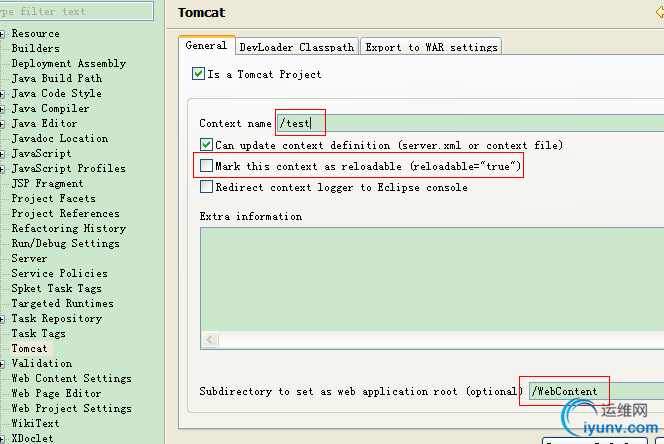Select Java Compiler label

coord(50,108)
